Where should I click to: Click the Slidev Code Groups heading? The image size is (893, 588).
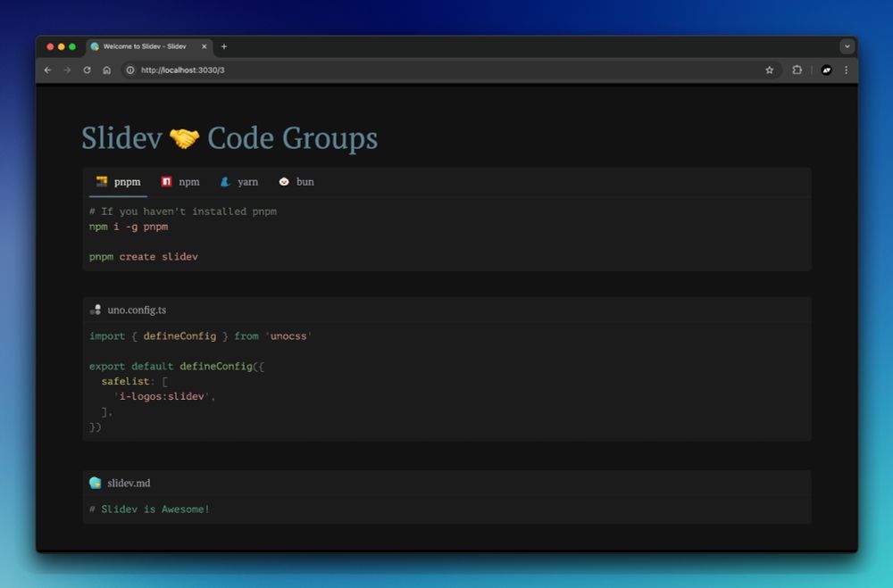coord(230,138)
